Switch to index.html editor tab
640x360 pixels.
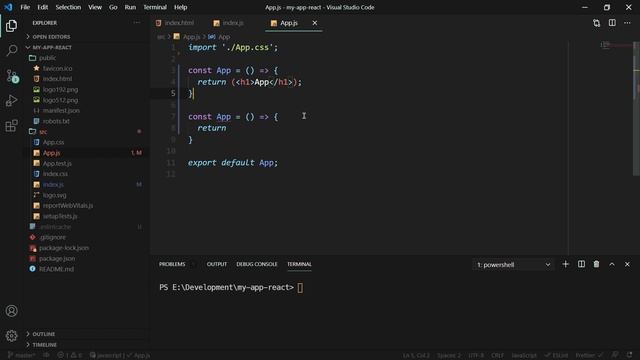pos(175,23)
